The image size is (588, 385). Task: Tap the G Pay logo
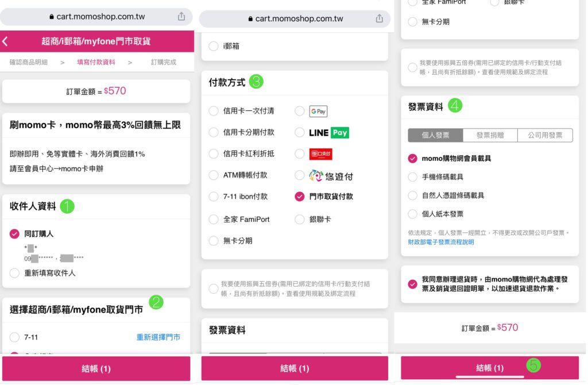pos(318,111)
